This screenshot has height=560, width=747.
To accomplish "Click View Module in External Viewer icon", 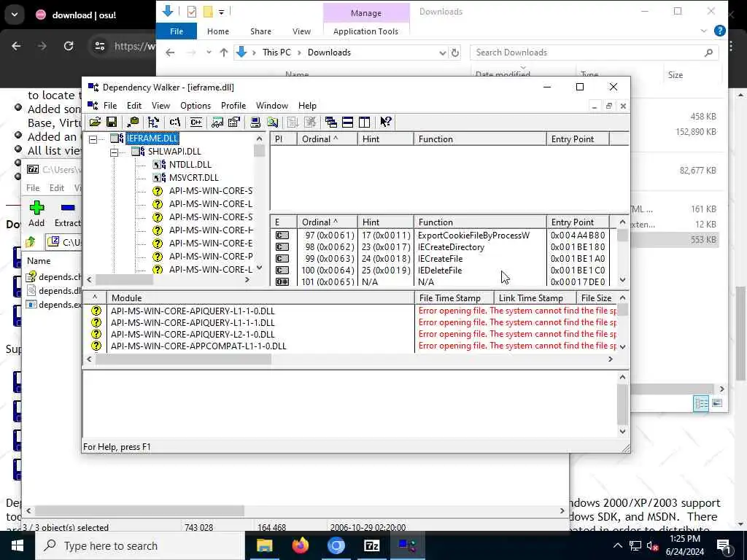I will tap(217, 122).
